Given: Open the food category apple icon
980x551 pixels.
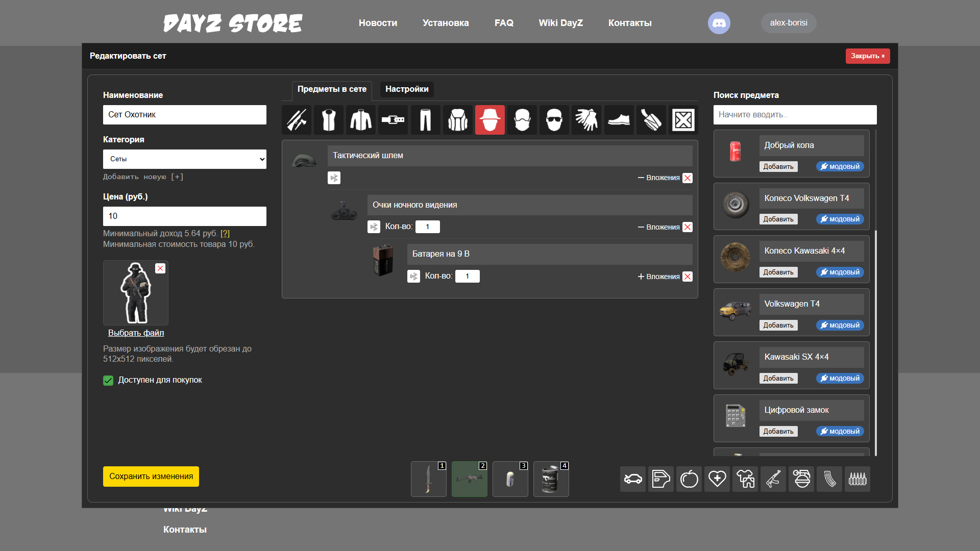Looking at the screenshot, I should (x=689, y=479).
